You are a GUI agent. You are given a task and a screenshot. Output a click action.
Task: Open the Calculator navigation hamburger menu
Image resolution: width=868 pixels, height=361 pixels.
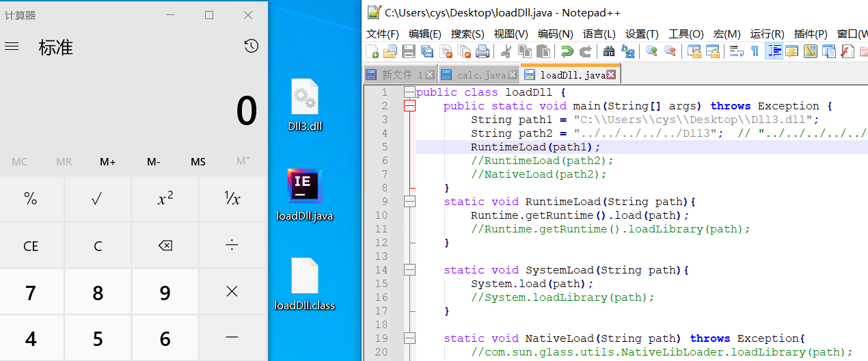pyautogui.click(x=12, y=46)
